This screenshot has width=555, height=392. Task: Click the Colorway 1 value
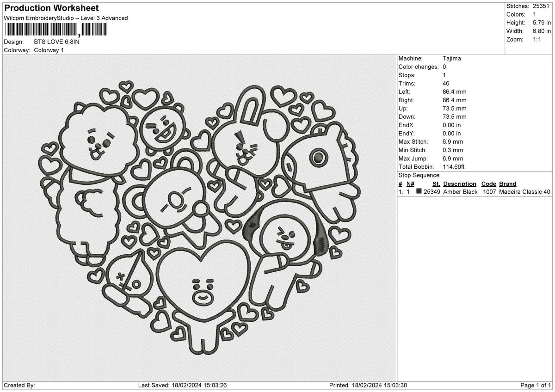coord(49,50)
